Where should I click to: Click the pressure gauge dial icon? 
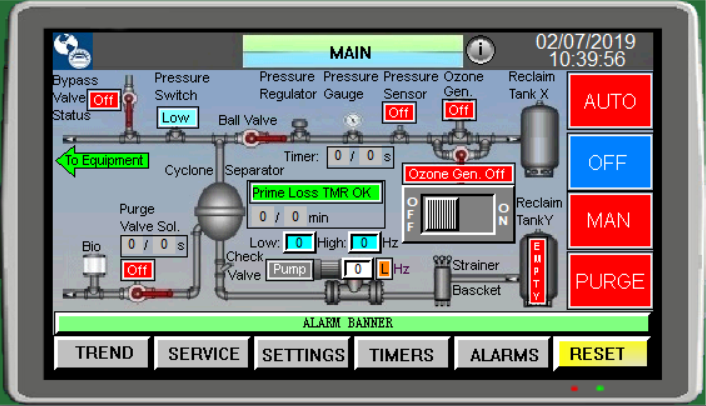click(351, 119)
